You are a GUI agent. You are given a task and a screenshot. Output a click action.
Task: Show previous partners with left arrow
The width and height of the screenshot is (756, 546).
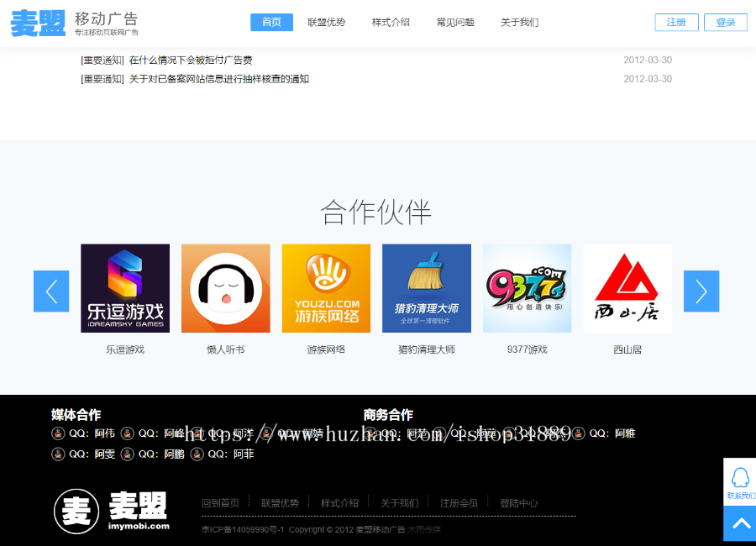tap(51, 291)
